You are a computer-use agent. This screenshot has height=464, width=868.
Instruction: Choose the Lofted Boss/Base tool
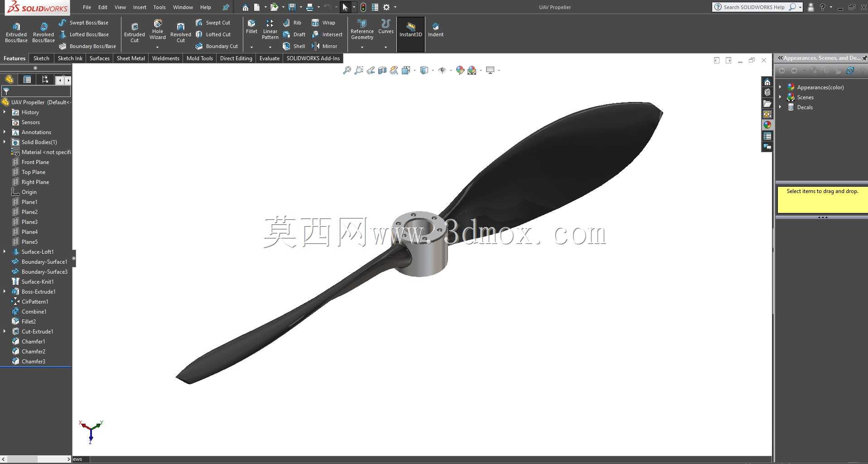pyautogui.click(x=84, y=34)
